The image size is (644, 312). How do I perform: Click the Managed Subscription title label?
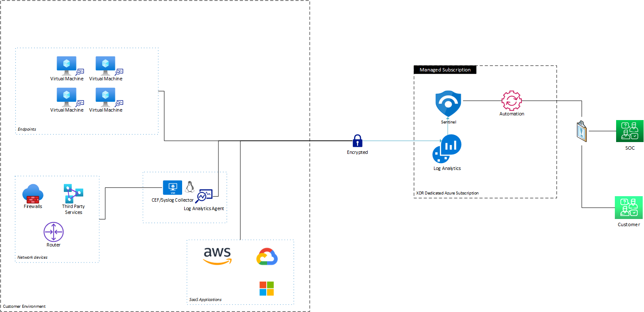(445, 70)
